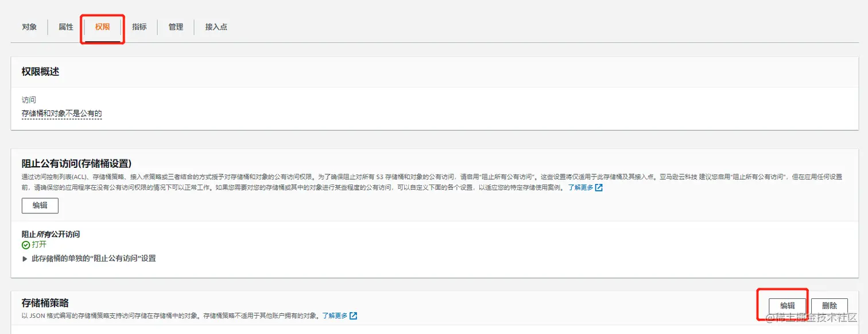This screenshot has width=868, height=334.
Task: Open the 属性 tab
Action: 65,26
